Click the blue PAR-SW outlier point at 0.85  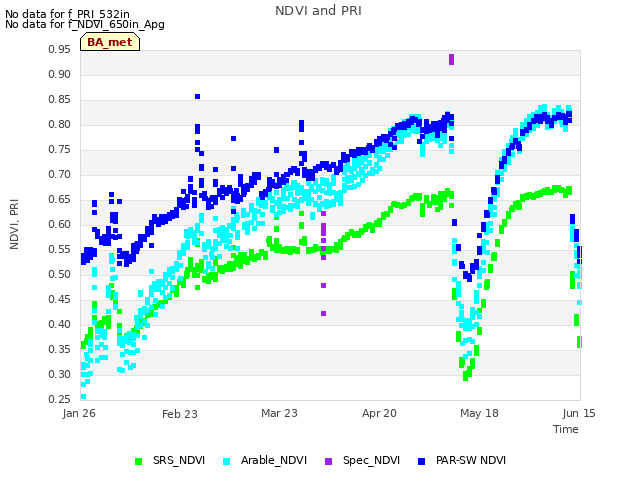(x=198, y=96)
